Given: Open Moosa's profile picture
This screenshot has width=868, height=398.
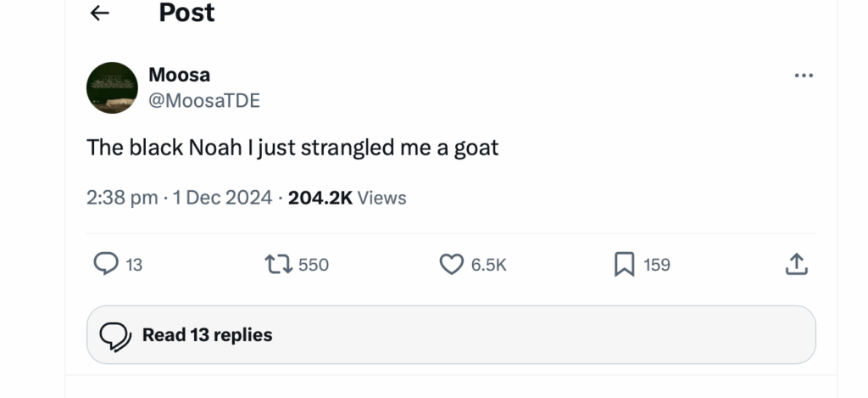Looking at the screenshot, I should [112, 87].
